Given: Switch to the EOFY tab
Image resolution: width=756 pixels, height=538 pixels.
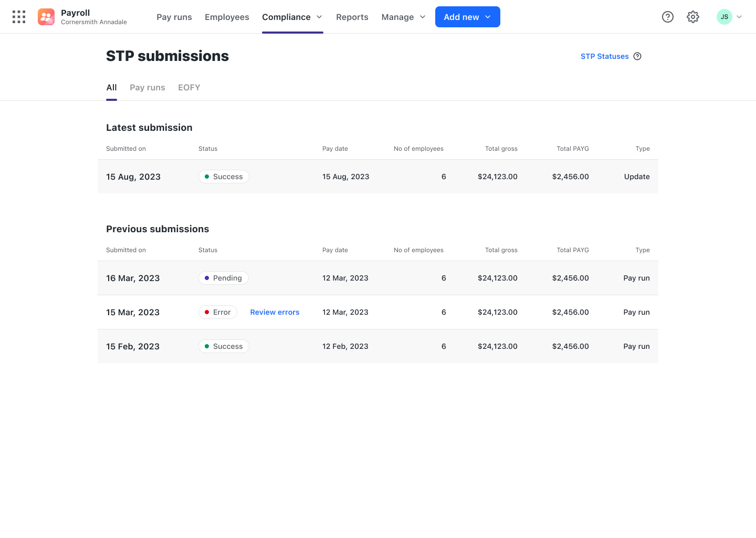Looking at the screenshot, I should click(x=189, y=88).
